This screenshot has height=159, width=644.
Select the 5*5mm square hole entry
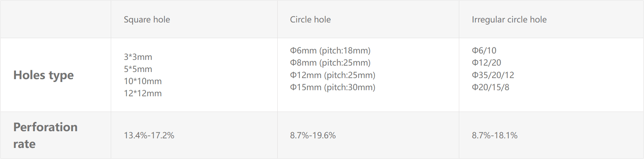point(138,69)
